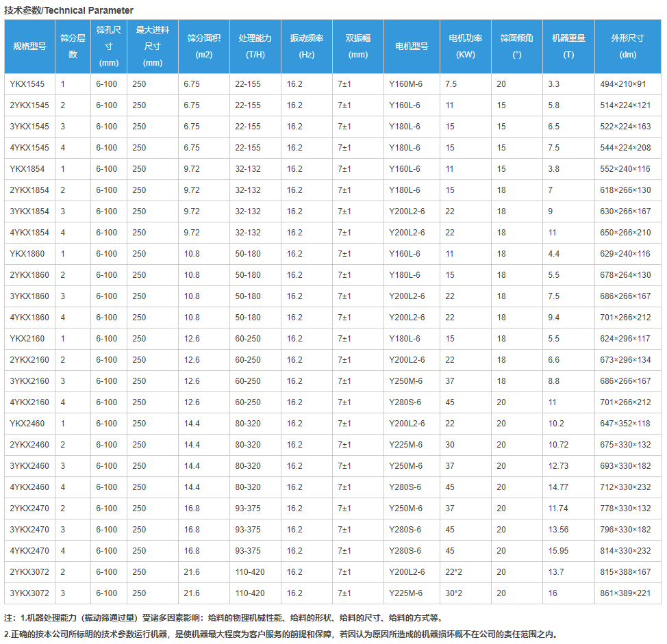
Task: Select the 2YKX3072 model cell
Action: tap(29, 572)
